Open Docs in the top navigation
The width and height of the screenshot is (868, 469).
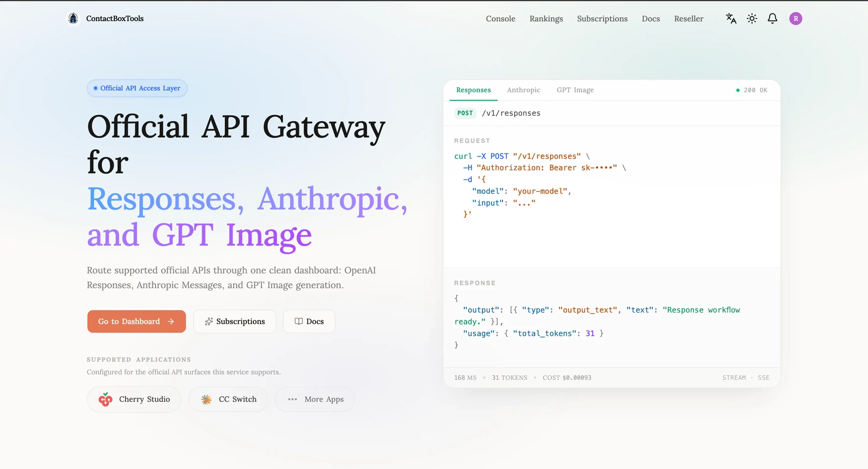click(x=651, y=19)
